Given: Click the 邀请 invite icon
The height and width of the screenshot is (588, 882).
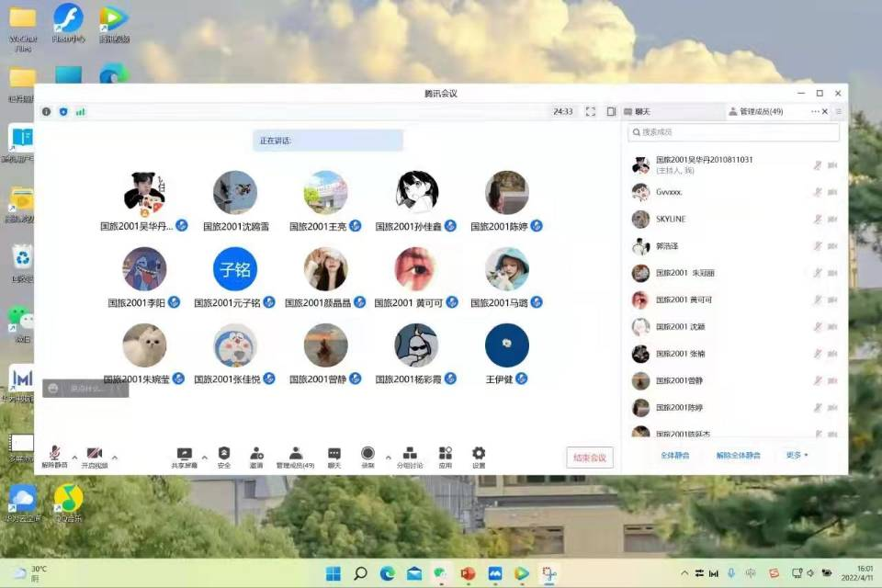Looking at the screenshot, I should 256,454.
